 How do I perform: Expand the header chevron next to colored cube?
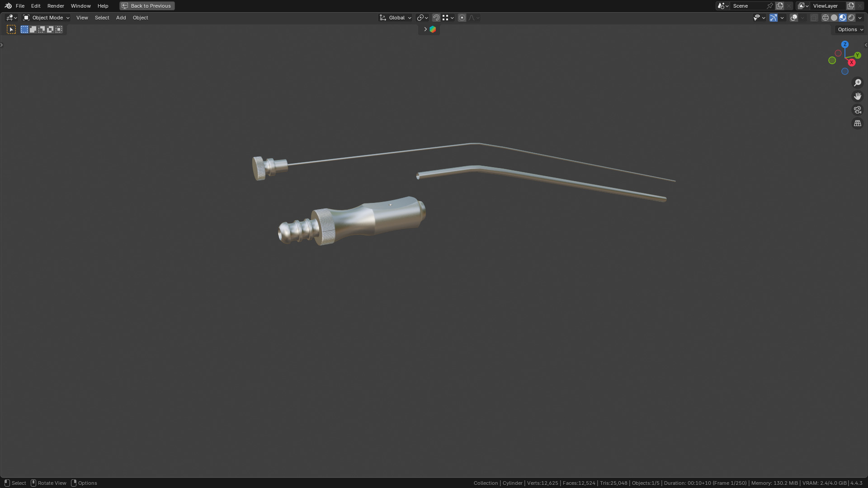point(425,29)
